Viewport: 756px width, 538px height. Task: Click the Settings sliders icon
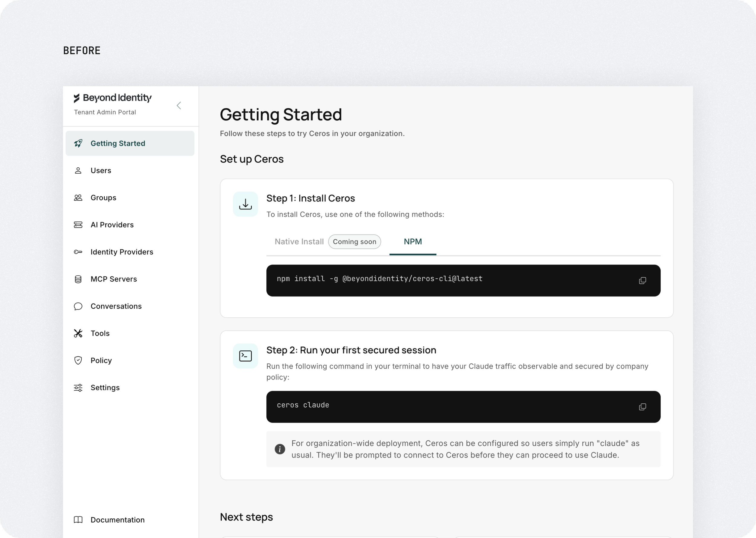click(78, 388)
